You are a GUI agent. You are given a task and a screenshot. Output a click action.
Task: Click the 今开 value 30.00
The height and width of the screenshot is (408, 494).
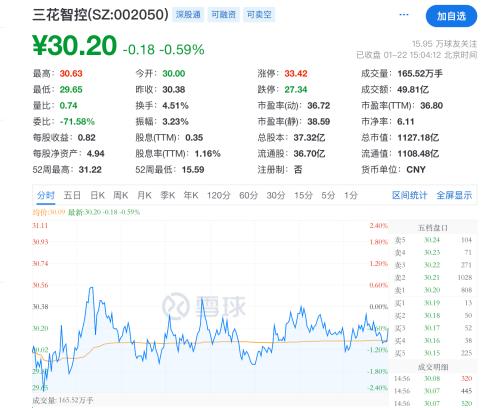pos(174,73)
